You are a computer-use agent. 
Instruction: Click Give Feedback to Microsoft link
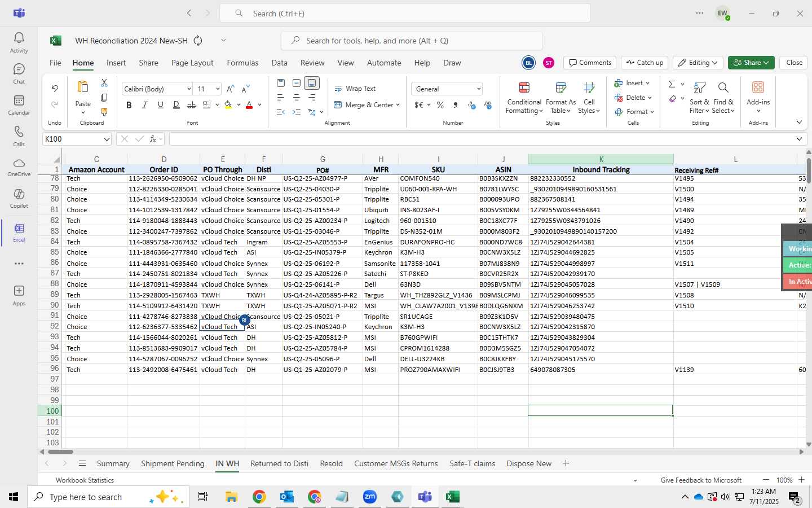tap(701, 480)
